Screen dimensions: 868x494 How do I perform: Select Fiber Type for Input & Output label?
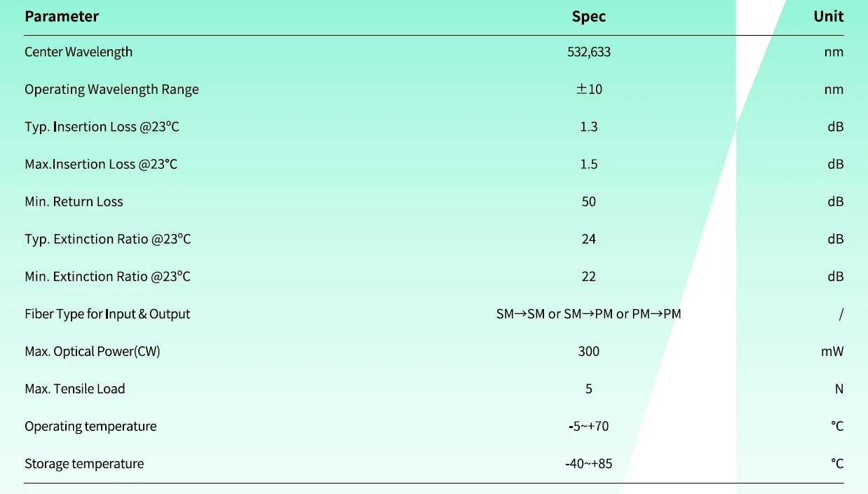coord(107,314)
